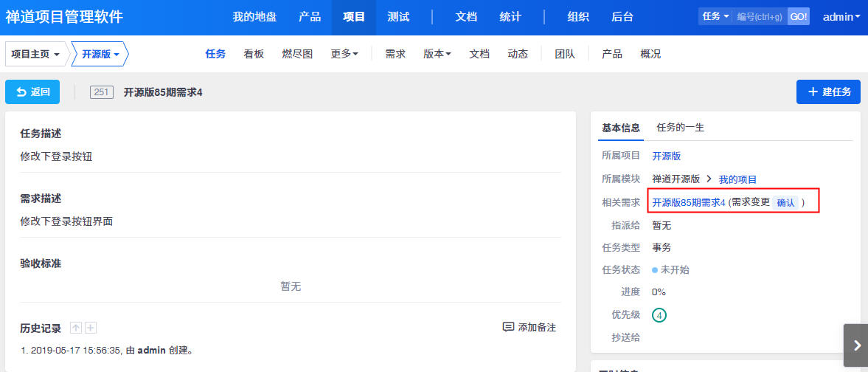
Task: Switch to the 任务的一生 tab
Action: coord(680,127)
